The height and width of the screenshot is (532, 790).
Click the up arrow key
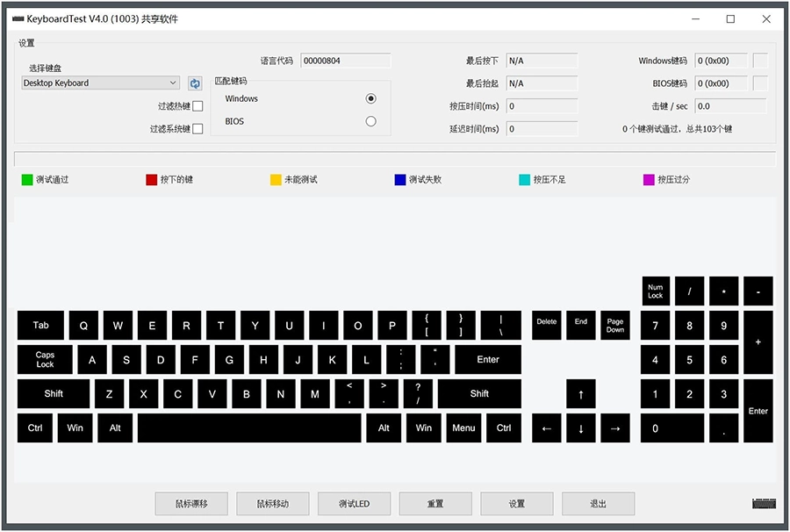click(580, 394)
